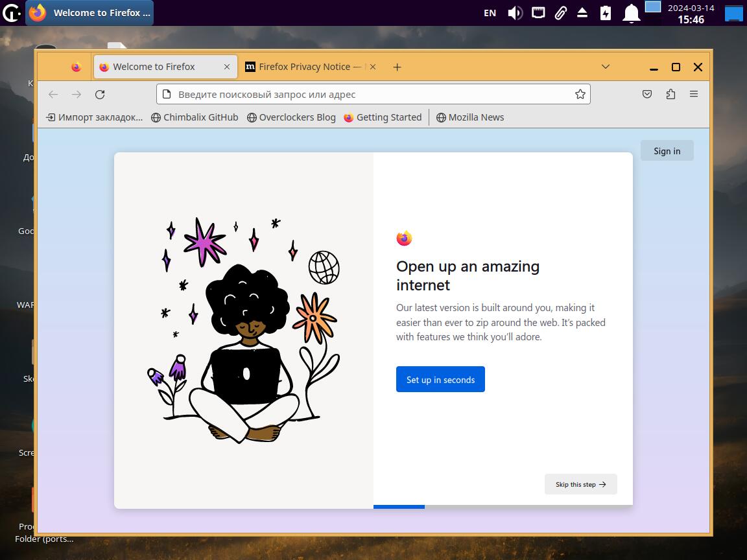This screenshot has height=560, width=747.
Task: Click the Open up an amazing internet heading
Action: 468,275
